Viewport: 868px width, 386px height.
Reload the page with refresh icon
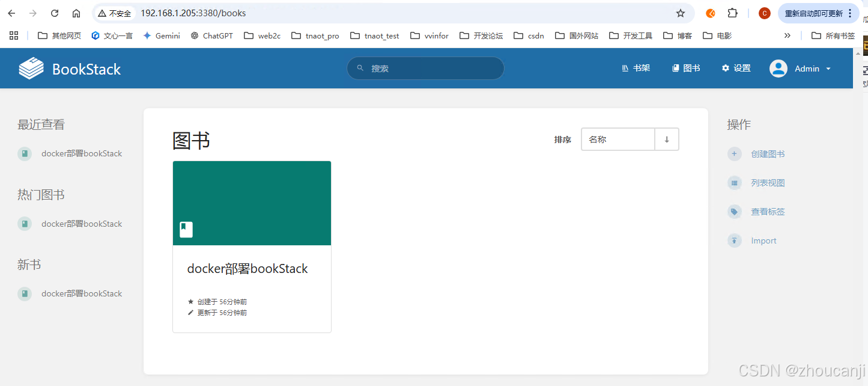55,13
